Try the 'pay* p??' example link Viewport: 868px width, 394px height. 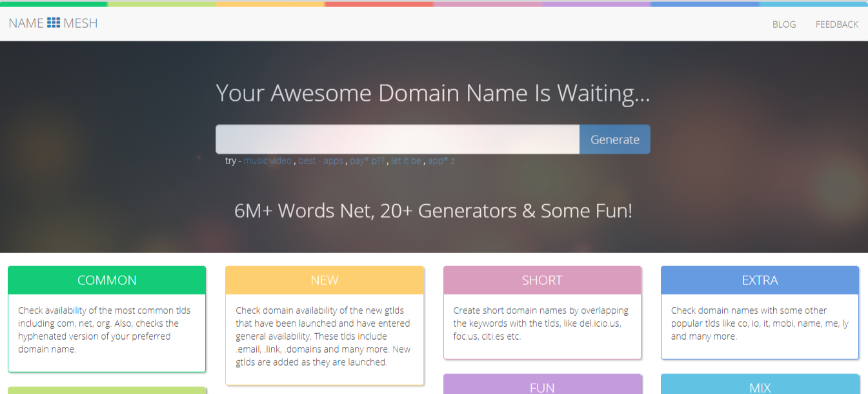coord(367,161)
